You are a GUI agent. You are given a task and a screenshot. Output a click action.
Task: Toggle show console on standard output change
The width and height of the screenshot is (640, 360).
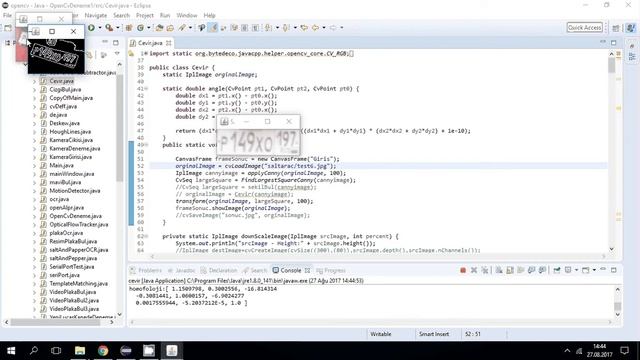[x=531, y=270]
